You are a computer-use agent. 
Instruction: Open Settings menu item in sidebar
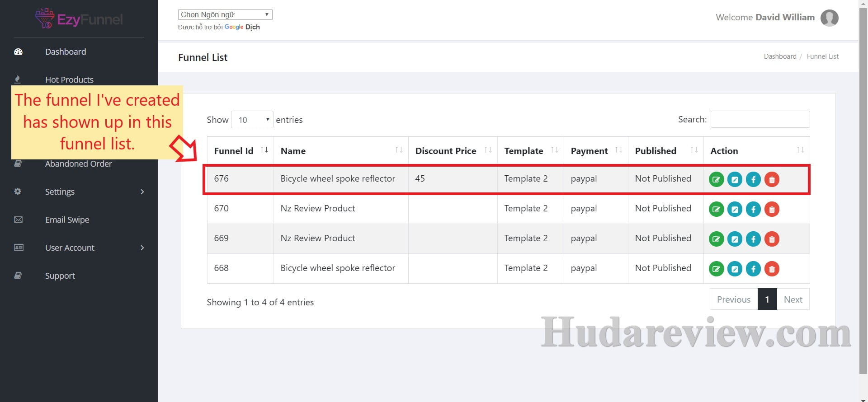click(x=60, y=192)
